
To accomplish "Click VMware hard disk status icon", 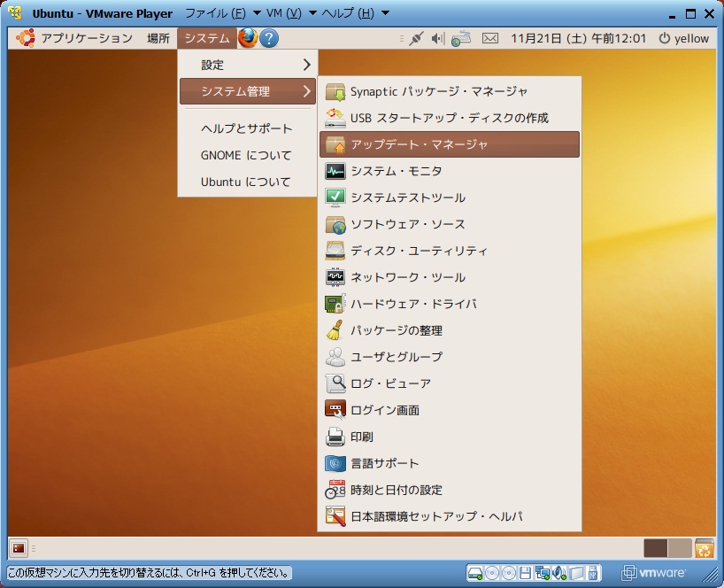I will click(x=474, y=573).
